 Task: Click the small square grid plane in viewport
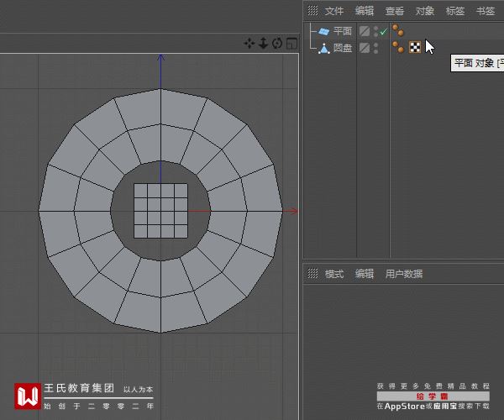coord(160,211)
